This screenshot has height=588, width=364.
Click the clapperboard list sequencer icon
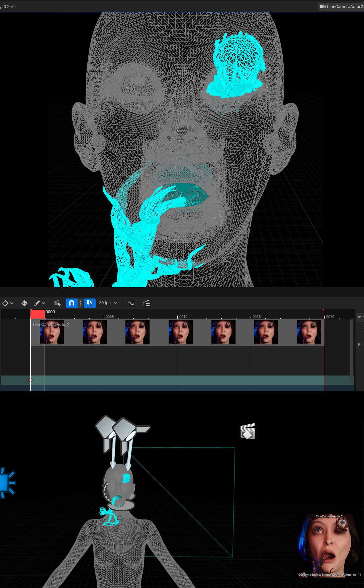(146, 303)
